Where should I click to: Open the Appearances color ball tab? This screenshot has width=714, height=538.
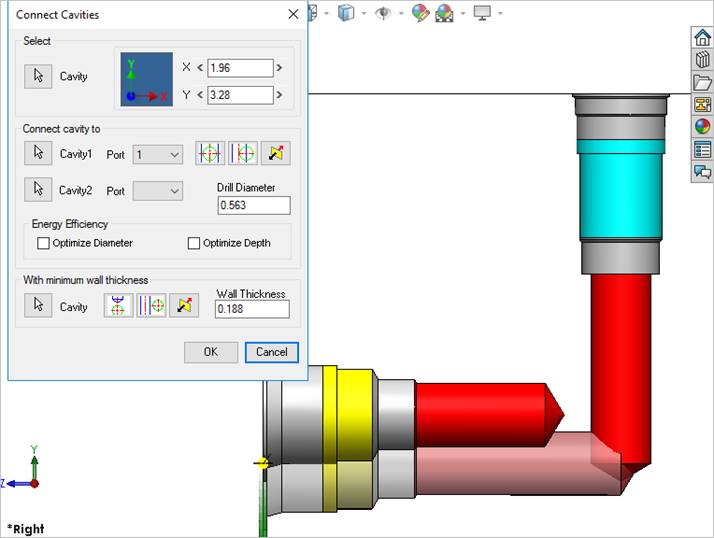702,127
